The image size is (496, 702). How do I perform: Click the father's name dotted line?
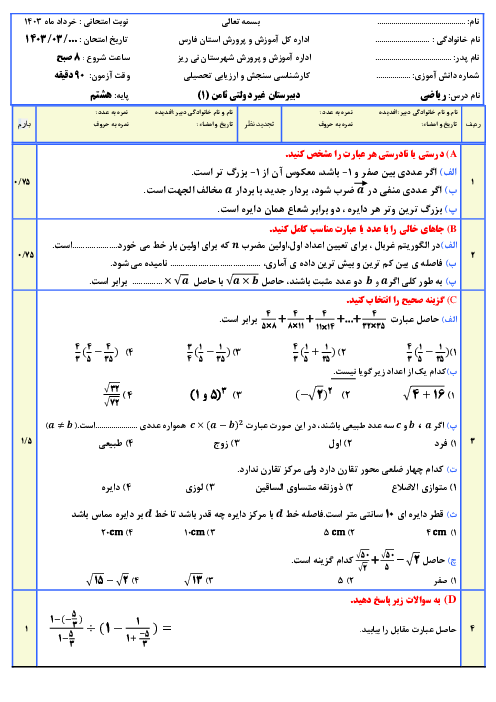point(413,58)
